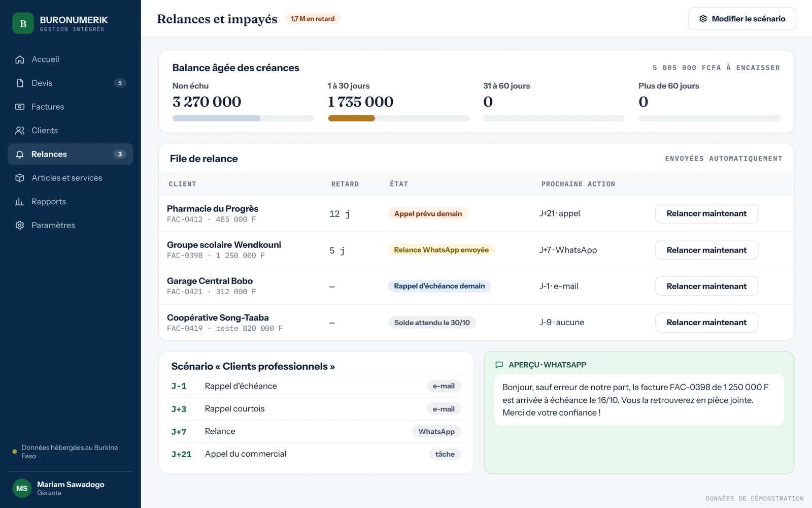Relancer maintenant for Pharmacie du Progrès

point(706,213)
